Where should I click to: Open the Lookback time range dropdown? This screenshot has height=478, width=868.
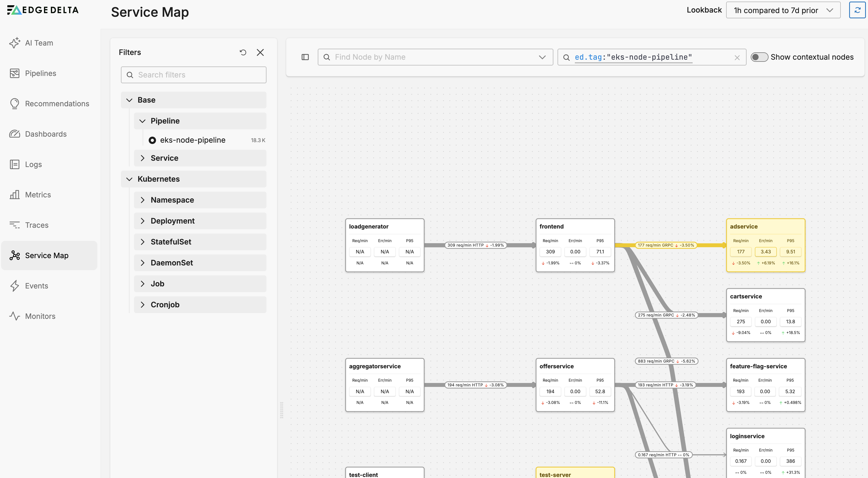783,10
